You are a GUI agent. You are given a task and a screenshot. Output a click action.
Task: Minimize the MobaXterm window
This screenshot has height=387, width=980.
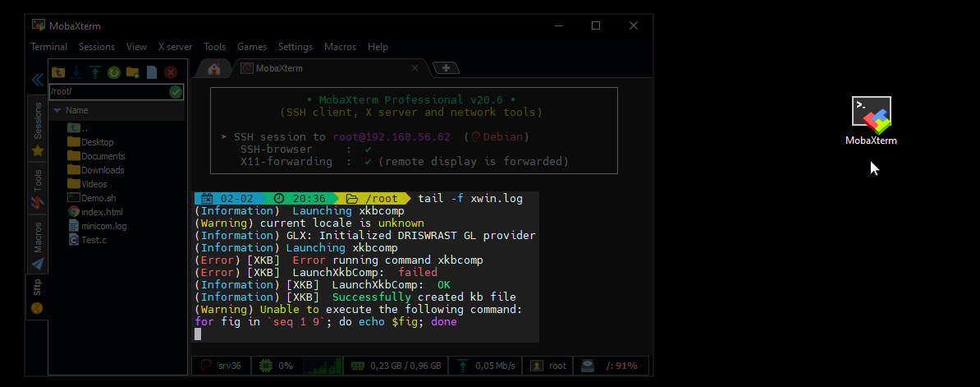[x=558, y=25]
